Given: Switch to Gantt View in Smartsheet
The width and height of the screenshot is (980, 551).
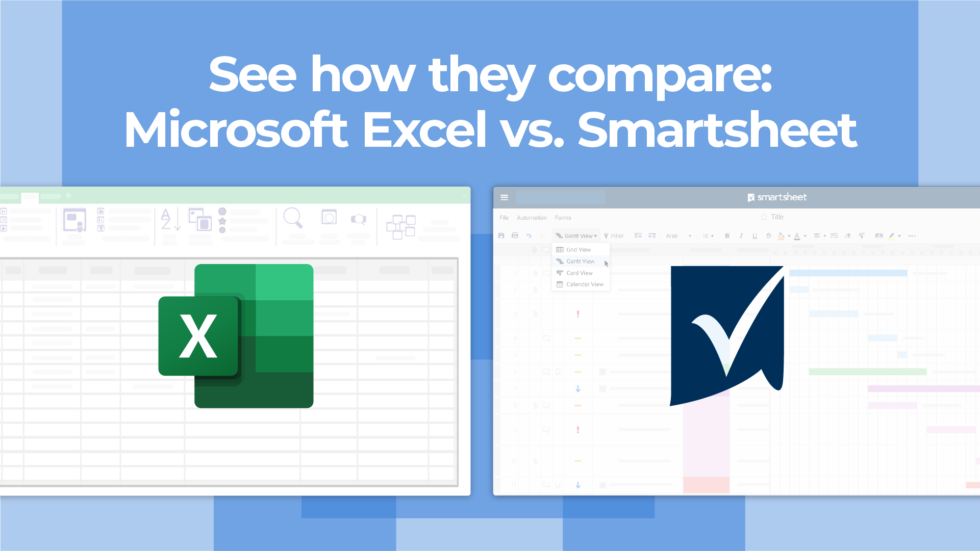Looking at the screenshot, I should click(x=579, y=261).
